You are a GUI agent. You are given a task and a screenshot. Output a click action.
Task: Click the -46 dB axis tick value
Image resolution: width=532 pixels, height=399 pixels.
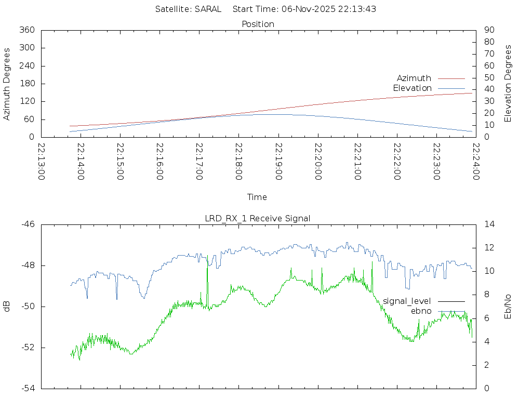tap(28, 224)
